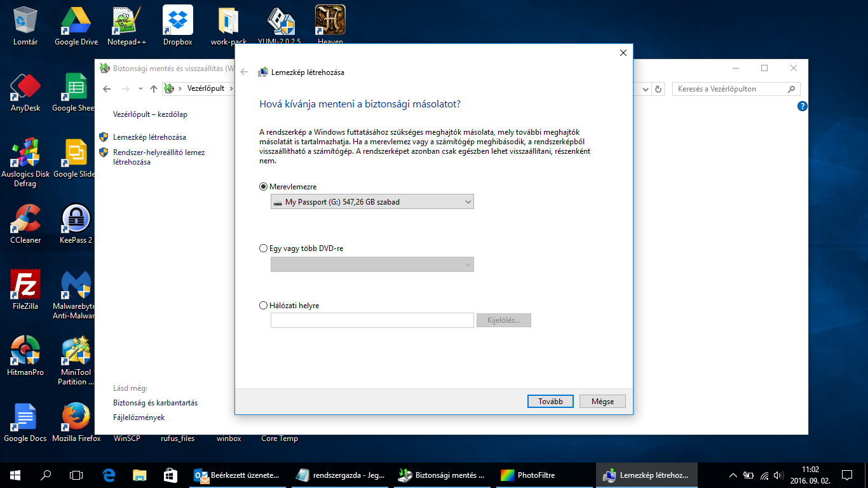868x488 pixels.
Task: Refresh the Control Panel address bar
Action: click(658, 89)
